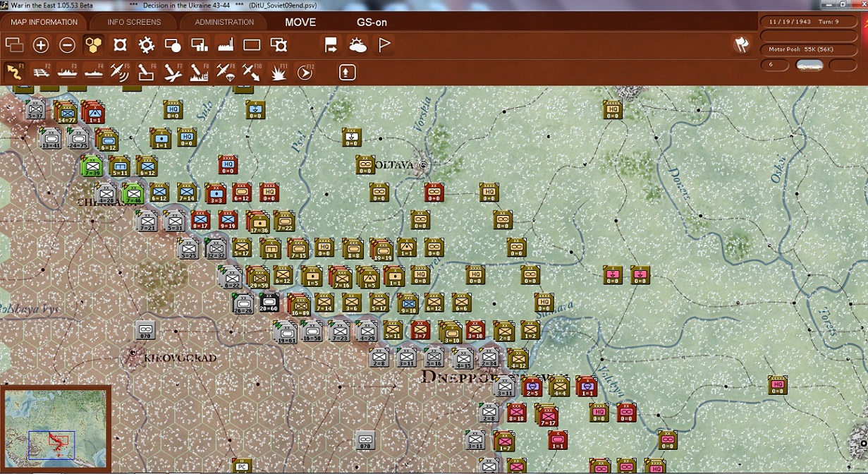Viewport: 868px width, 474px height.
Task: Toggle the square bracket map overlay icon
Action: point(120,45)
